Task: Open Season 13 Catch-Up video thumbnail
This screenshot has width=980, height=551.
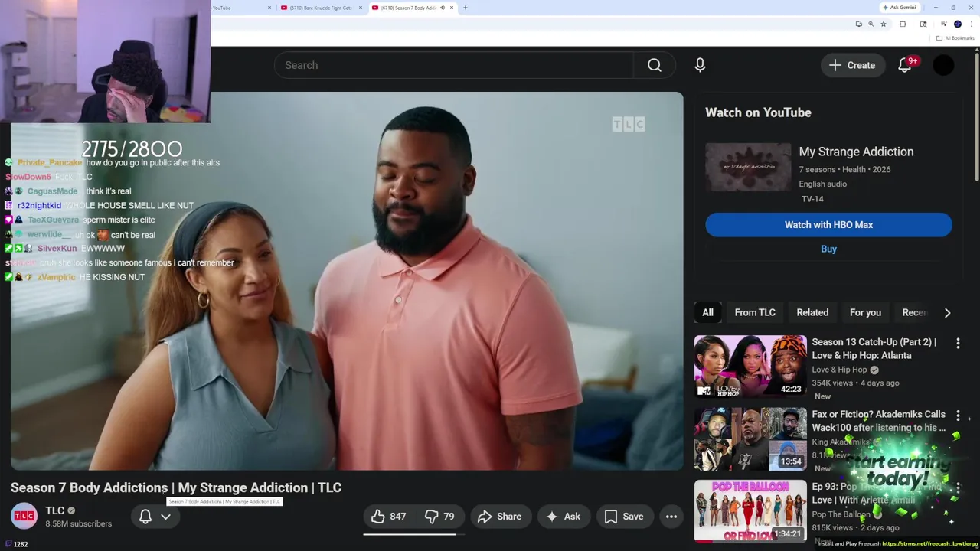Action: click(750, 366)
